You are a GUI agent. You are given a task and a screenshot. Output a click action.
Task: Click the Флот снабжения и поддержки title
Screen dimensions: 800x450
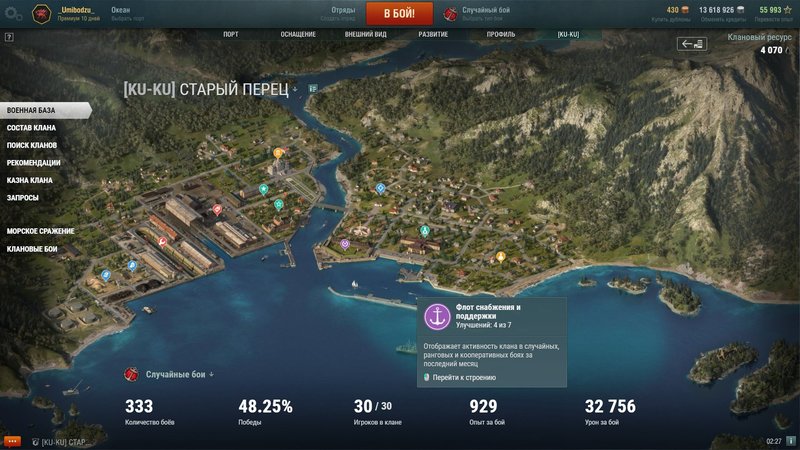(488, 312)
